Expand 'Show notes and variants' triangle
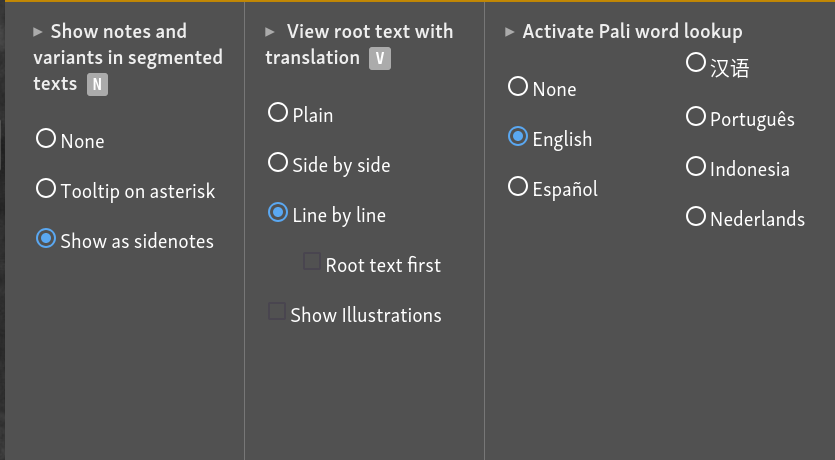The image size is (835, 460). click(38, 32)
